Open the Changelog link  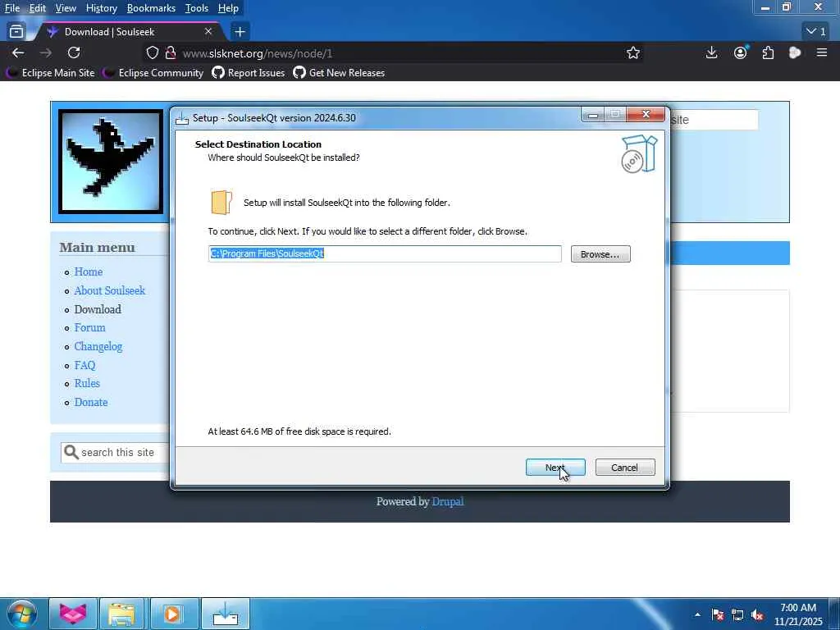coord(98,346)
